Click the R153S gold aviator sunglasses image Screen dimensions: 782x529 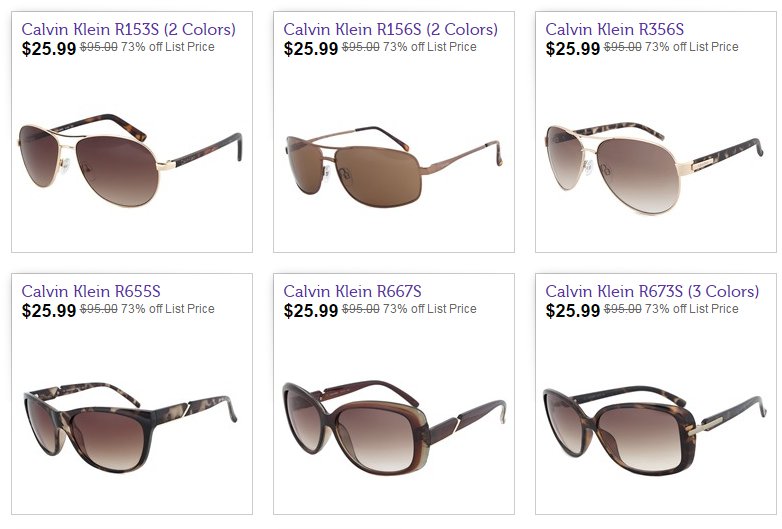[131, 160]
